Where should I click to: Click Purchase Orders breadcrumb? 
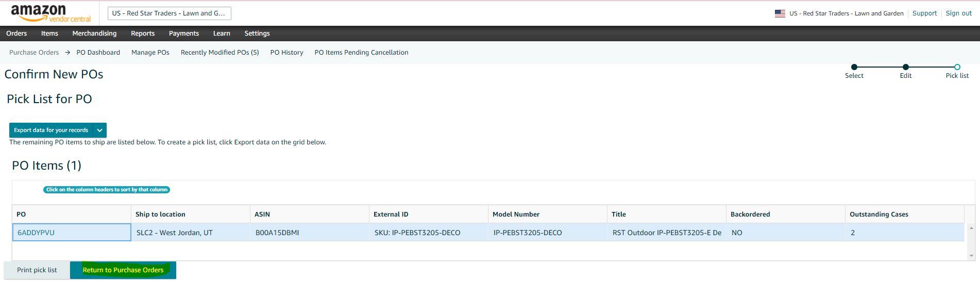(x=34, y=53)
